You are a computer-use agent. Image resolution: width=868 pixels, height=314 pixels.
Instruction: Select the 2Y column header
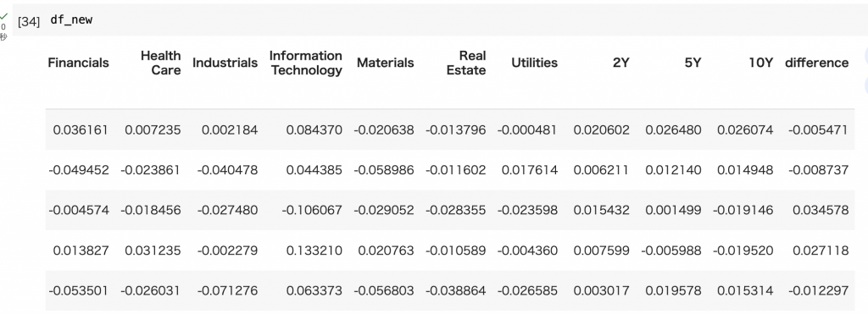621,63
